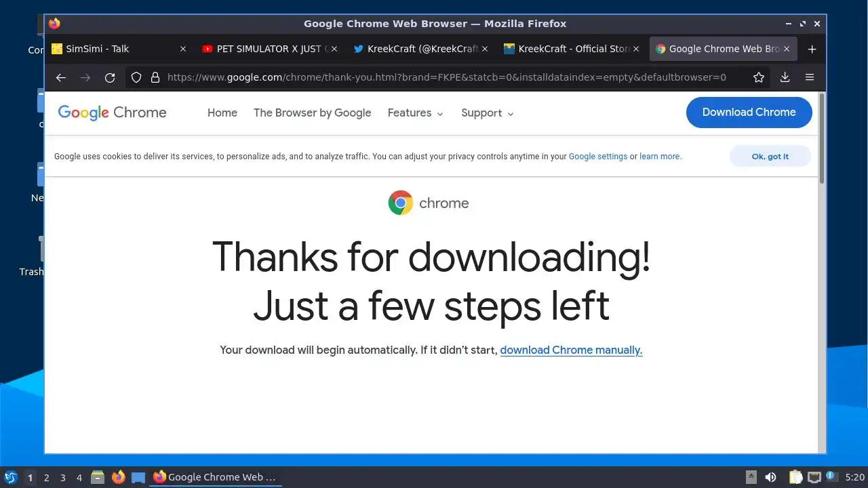Viewport: 868px width, 488px height.
Task: Close the KreekCraft Official Store tab
Action: [635, 49]
